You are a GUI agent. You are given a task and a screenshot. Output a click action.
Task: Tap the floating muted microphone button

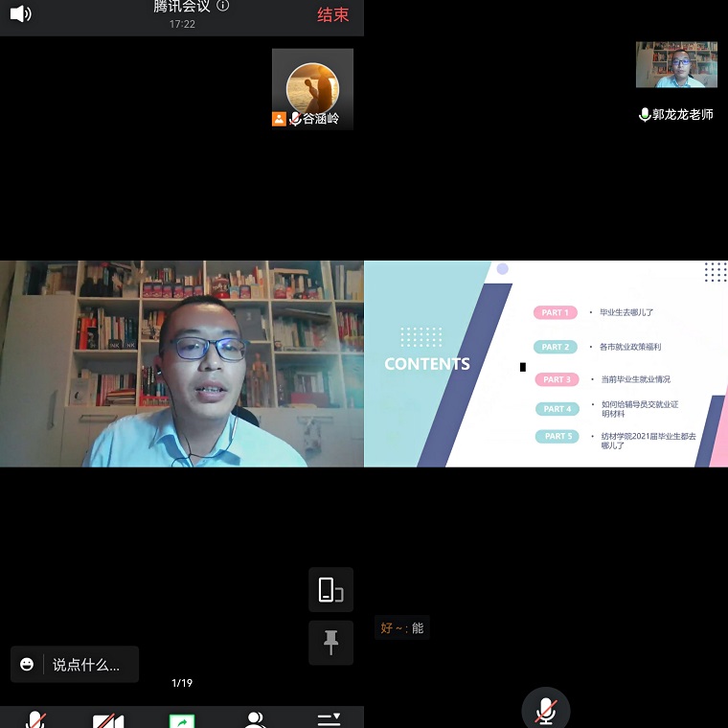click(x=546, y=710)
